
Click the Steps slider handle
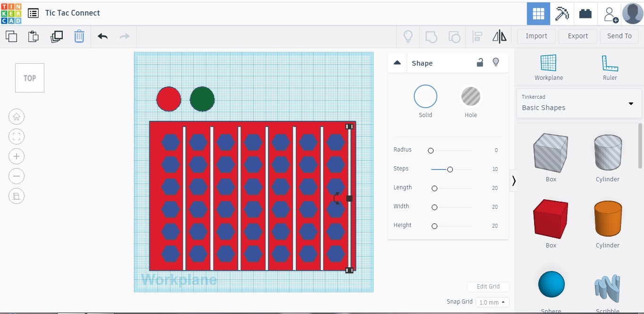(450, 170)
